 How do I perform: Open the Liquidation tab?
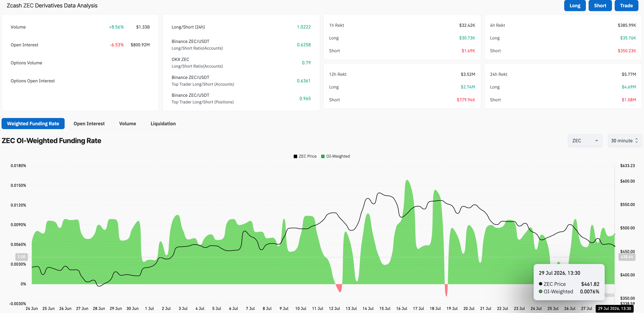click(x=163, y=124)
